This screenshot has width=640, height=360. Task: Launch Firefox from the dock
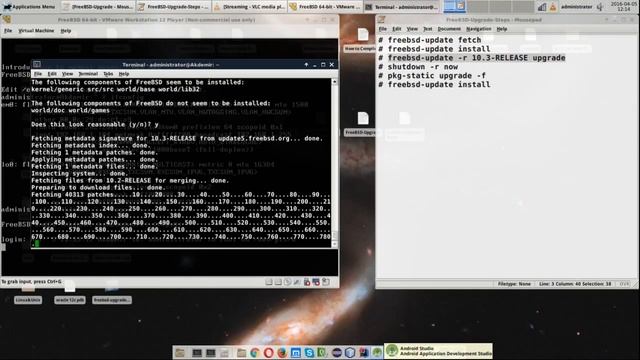pos(282,352)
